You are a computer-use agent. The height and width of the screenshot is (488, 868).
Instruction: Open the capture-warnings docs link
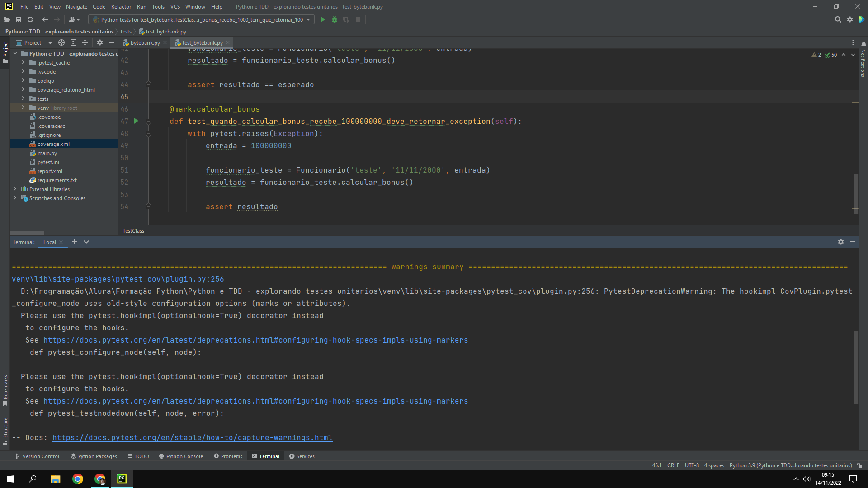[x=192, y=437]
